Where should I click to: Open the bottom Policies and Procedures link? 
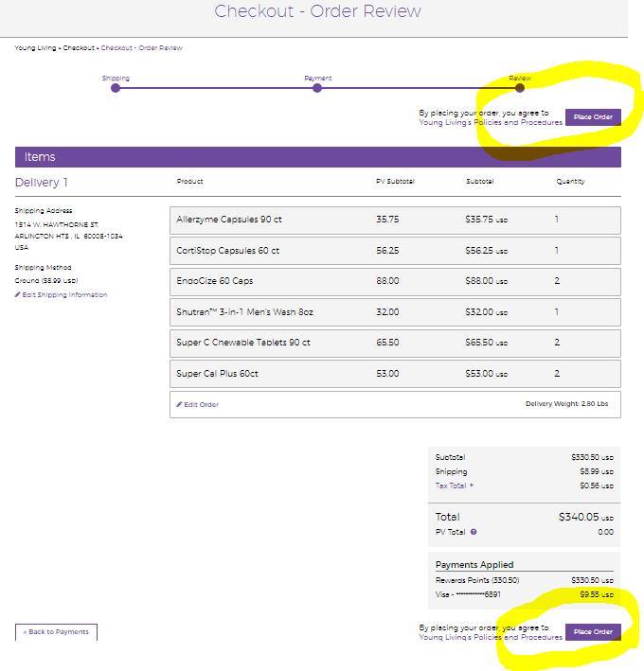click(x=491, y=637)
